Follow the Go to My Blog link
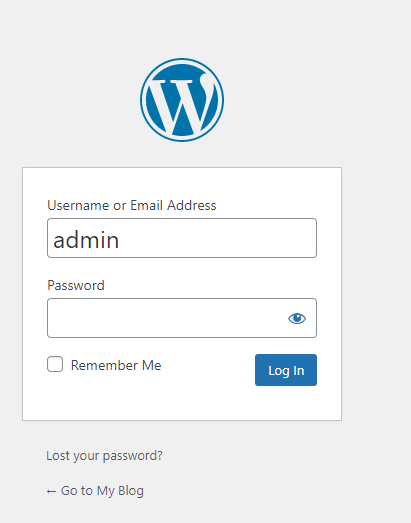The height and width of the screenshot is (523, 411). 95,491
